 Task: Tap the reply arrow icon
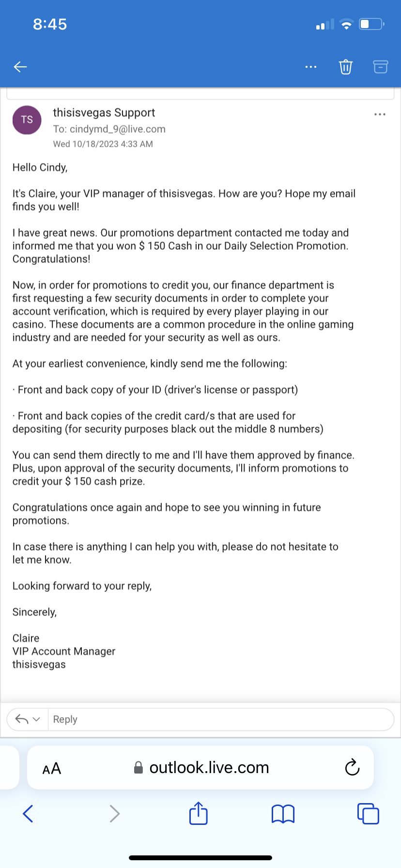click(21, 719)
